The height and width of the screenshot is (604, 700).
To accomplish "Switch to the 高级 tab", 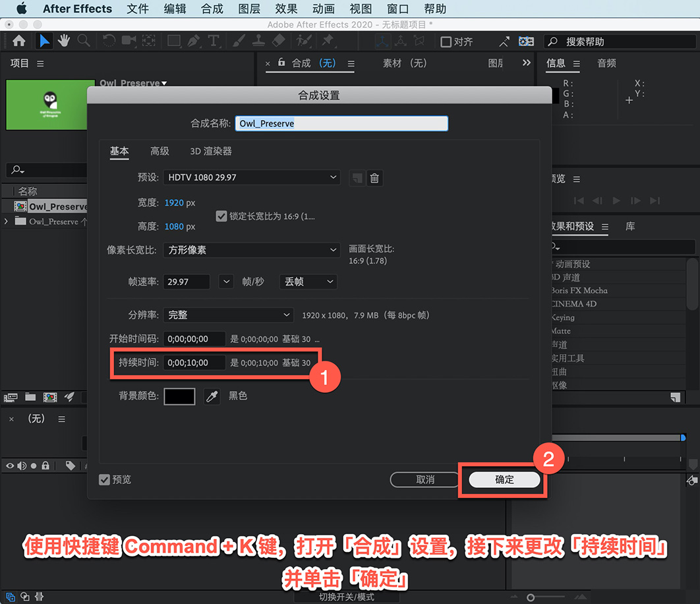I will 160,151.
